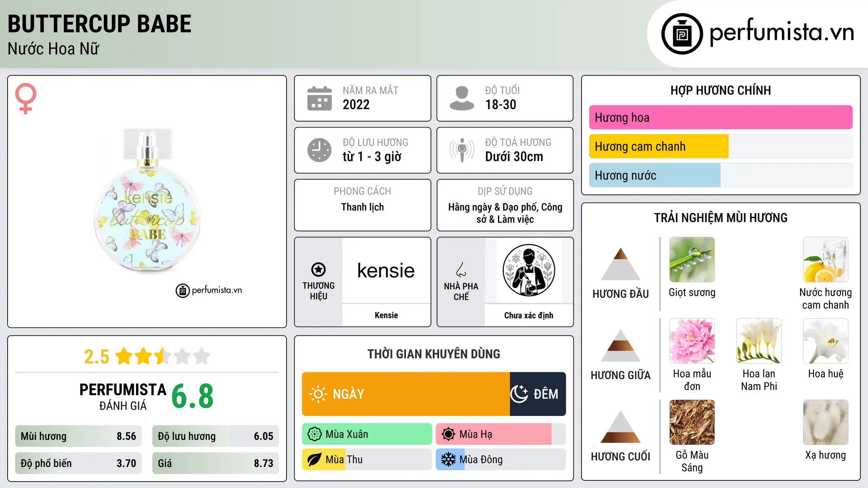Click the HỢP HƯƠNG CHÍNH heading

(x=721, y=90)
